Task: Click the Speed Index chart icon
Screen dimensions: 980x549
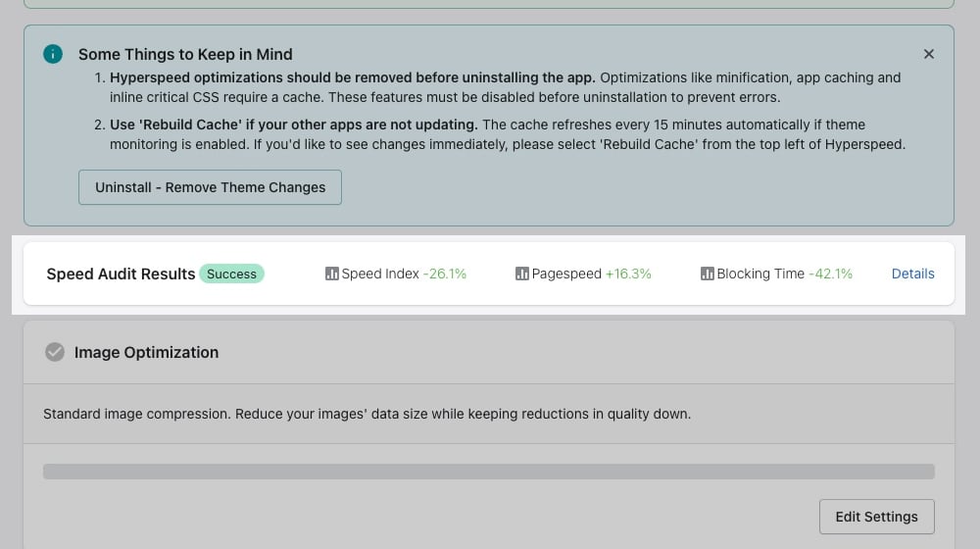Action: [x=331, y=274]
